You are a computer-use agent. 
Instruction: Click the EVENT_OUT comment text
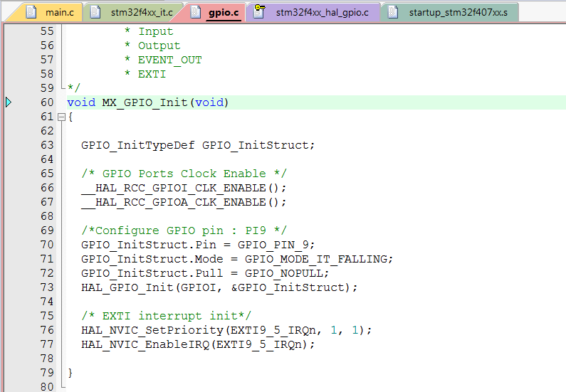point(170,60)
